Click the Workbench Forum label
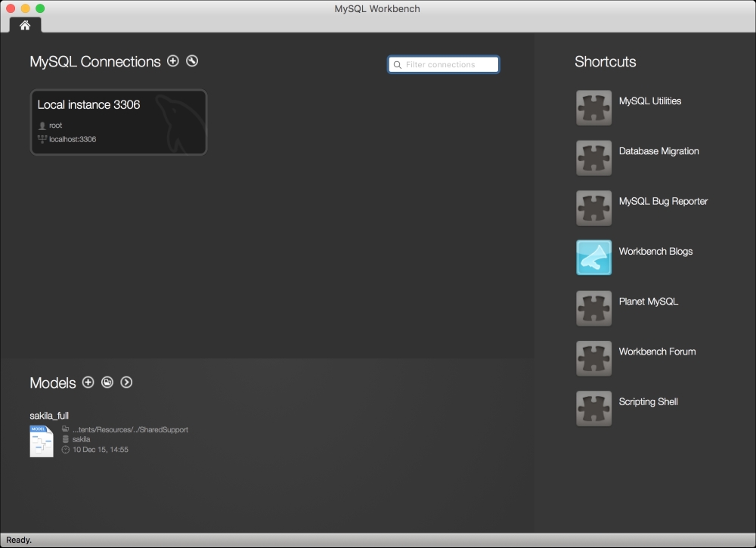The image size is (756, 548). tap(657, 351)
